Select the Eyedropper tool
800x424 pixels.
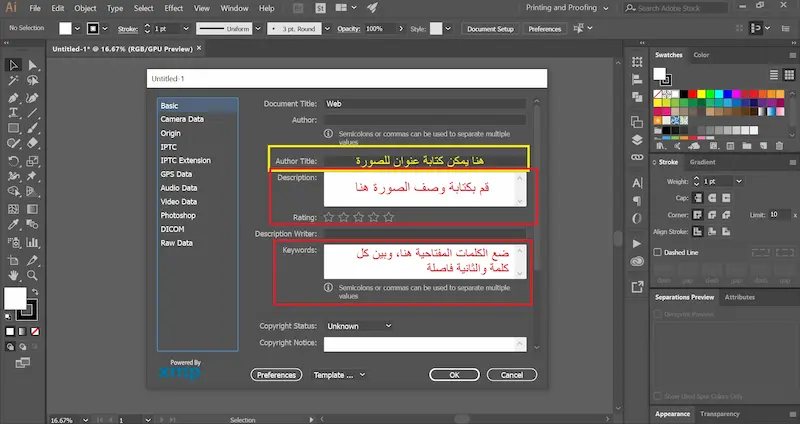[14, 225]
